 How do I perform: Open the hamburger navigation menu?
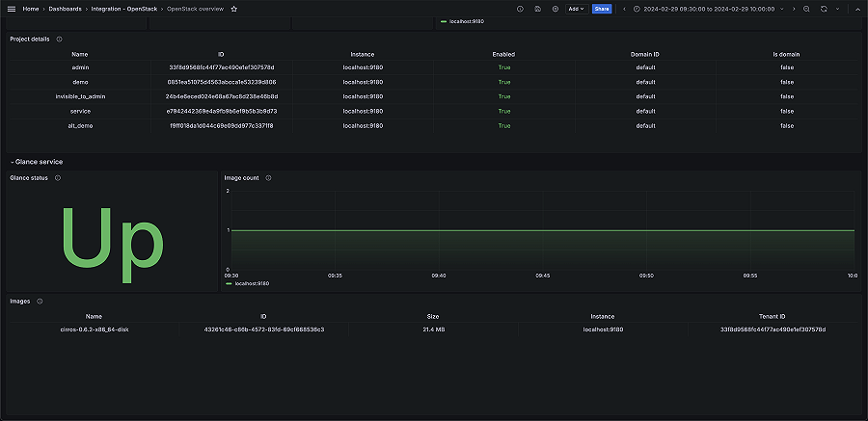(12, 9)
